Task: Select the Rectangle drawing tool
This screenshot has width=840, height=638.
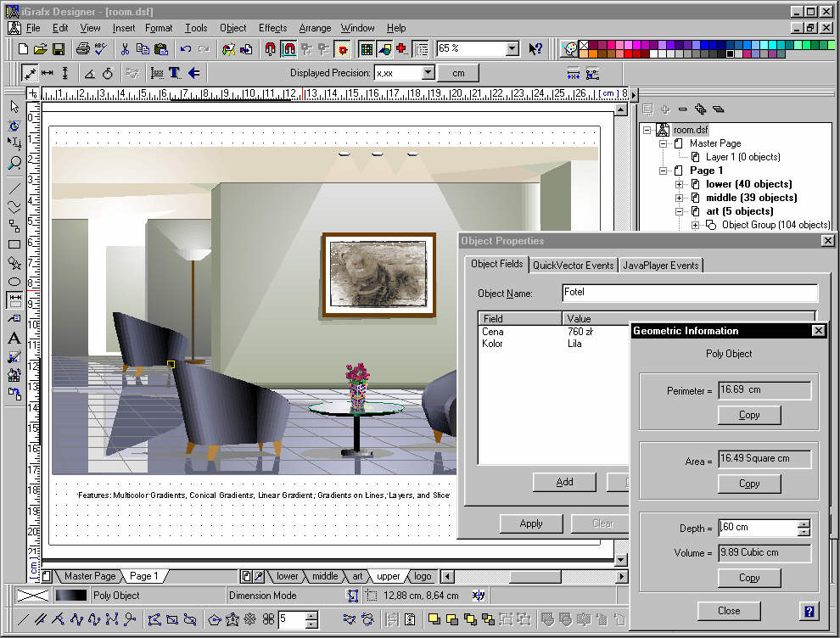Action: pyautogui.click(x=14, y=244)
